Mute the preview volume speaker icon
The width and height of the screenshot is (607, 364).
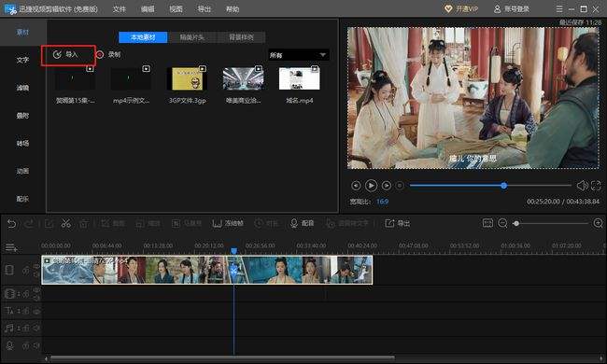582,186
